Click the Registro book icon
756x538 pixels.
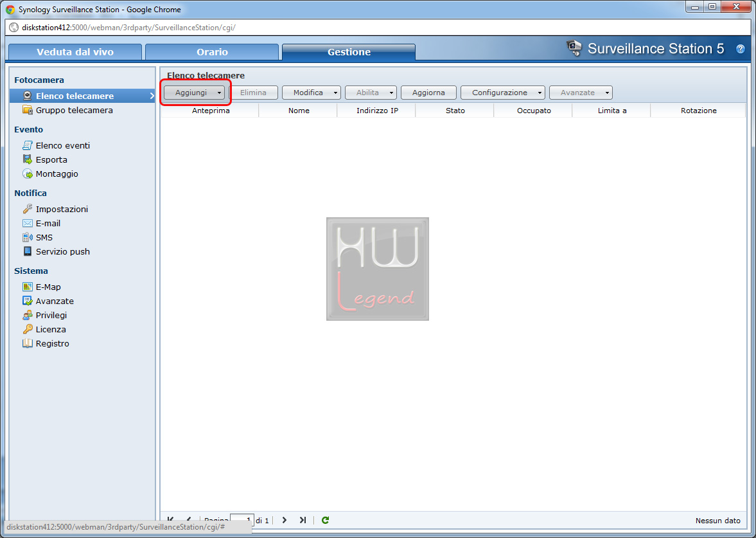[x=28, y=343]
